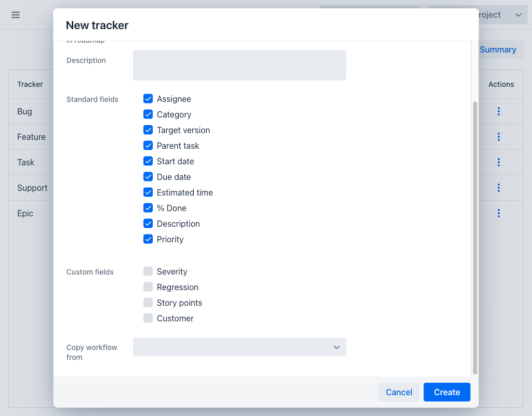Uncheck the Category standard field
532x416 pixels.
[148, 114]
